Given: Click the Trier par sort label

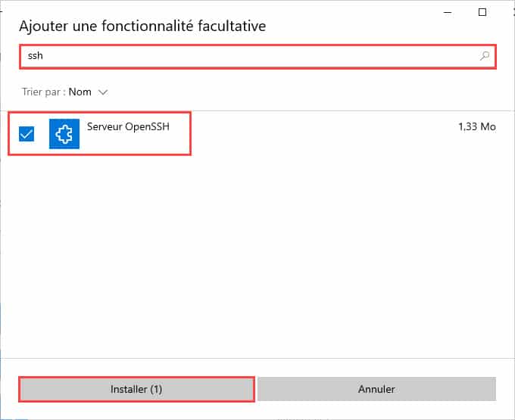Looking at the screenshot, I should [x=44, y=92].
